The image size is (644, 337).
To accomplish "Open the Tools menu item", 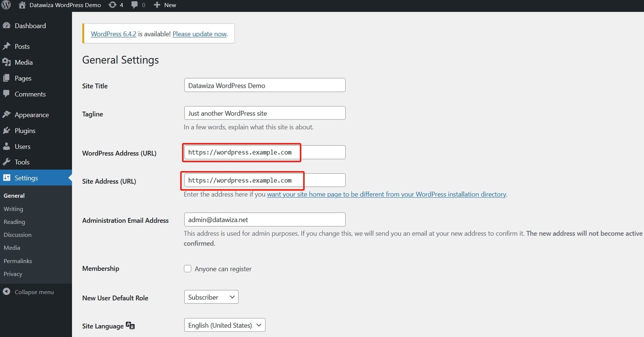I will coord(22,162).
